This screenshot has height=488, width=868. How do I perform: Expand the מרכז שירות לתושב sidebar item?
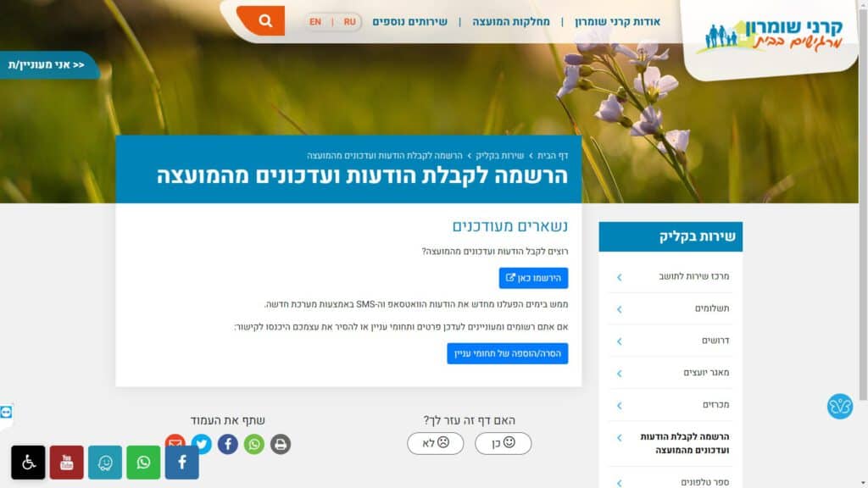671,277
